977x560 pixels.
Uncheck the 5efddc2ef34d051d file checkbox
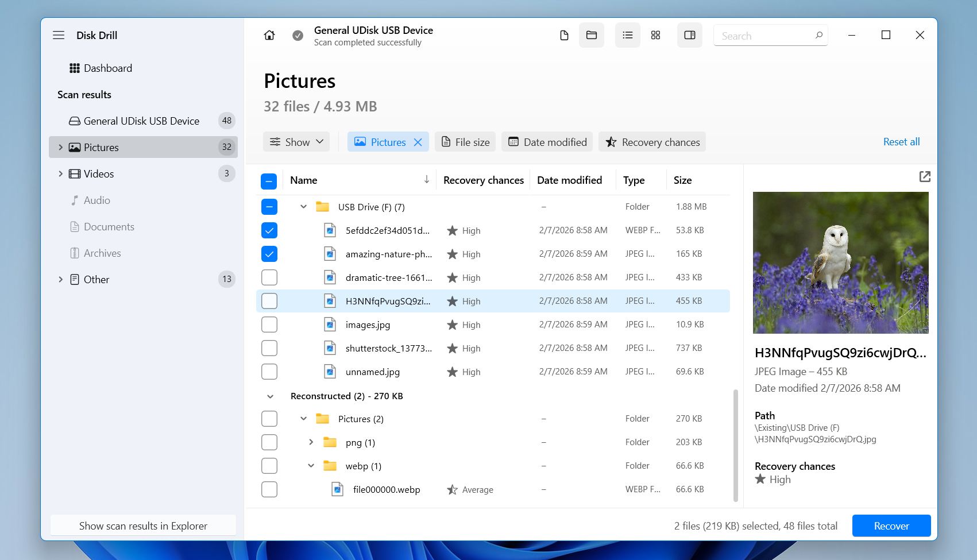(269, 230)
